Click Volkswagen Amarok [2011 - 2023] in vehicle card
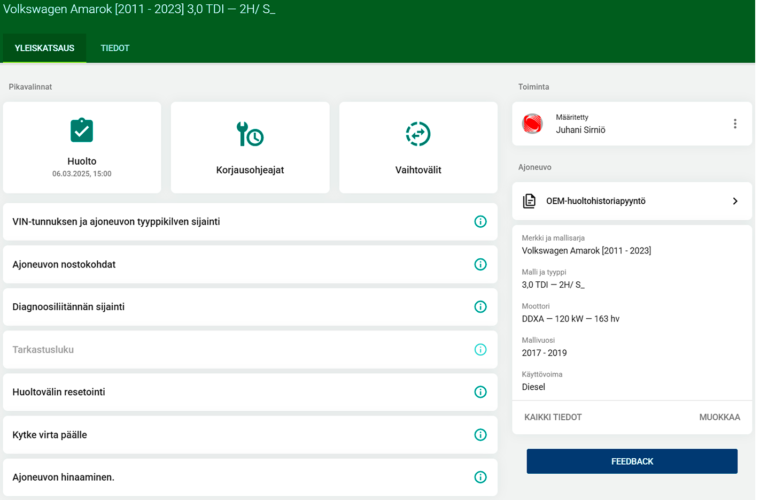This screenshot has height=500, width=768. pos(586,251)
